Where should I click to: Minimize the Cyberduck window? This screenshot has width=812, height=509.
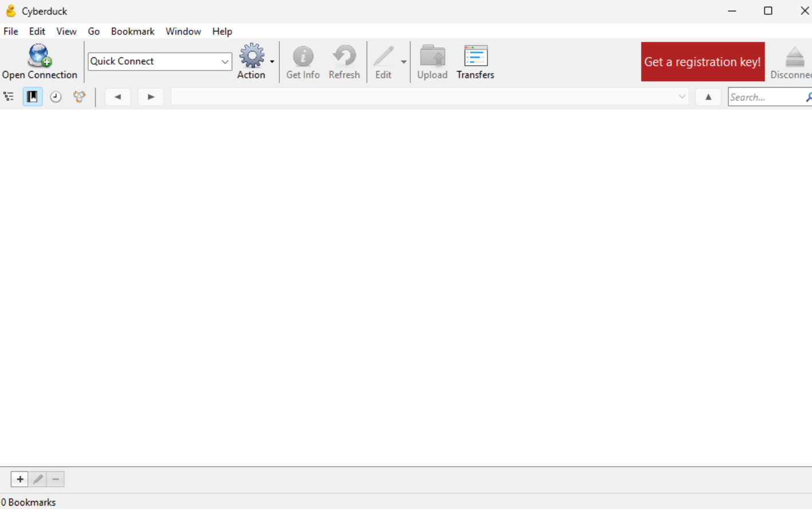[732, 11]
